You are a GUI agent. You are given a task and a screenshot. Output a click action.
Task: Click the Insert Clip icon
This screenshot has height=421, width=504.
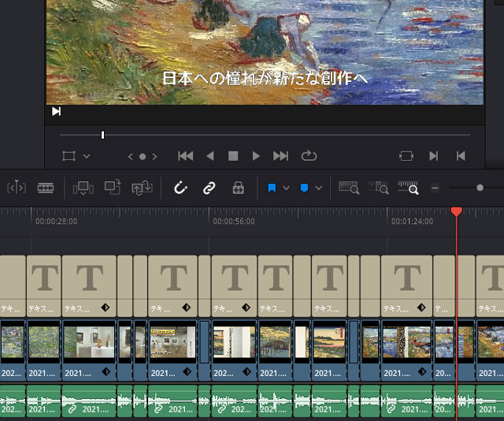pyautogui.click(x=83, y=188)
